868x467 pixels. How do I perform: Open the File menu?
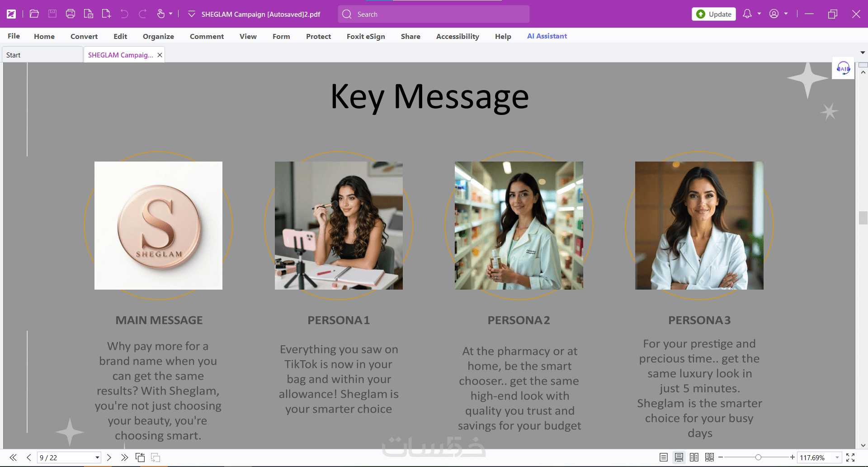(14, 36)
